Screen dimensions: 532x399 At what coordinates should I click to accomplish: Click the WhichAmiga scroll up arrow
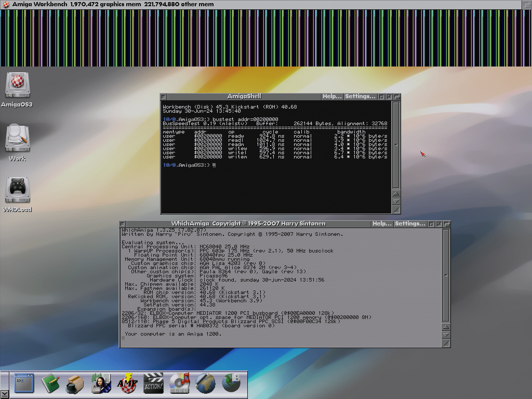tap(446, 327)
